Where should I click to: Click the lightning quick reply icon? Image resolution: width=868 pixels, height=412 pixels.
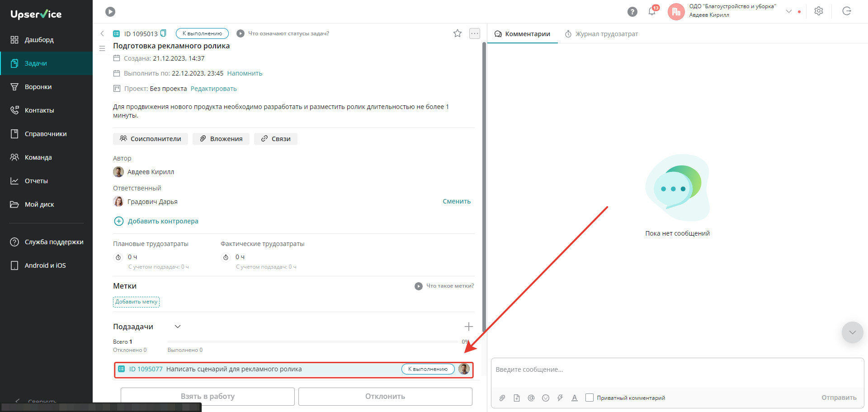click(560, 398)
